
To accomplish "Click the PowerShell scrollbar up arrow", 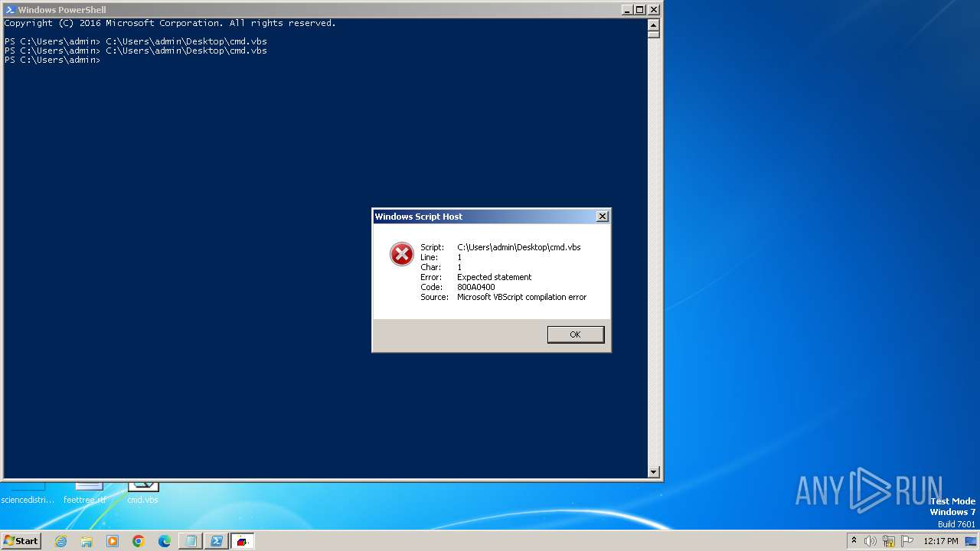I will tap(654, 24).
